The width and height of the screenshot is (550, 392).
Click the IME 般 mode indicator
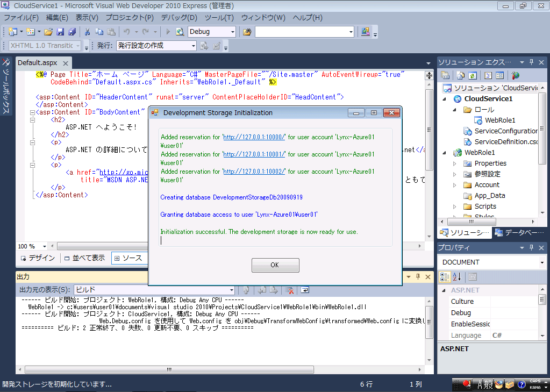[488, 384]
